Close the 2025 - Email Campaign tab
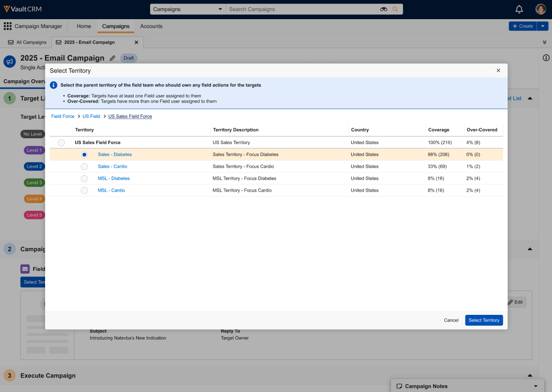 coord(137,42)
